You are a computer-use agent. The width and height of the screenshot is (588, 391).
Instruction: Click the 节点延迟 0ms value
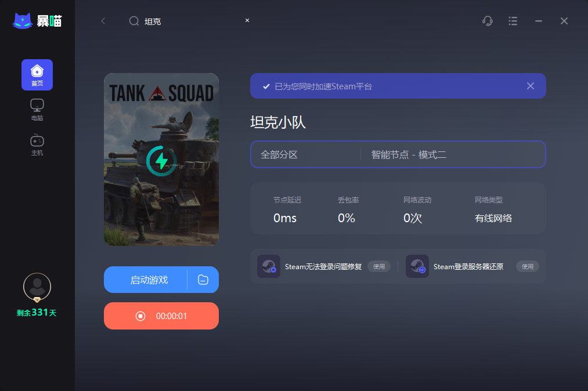285,218
